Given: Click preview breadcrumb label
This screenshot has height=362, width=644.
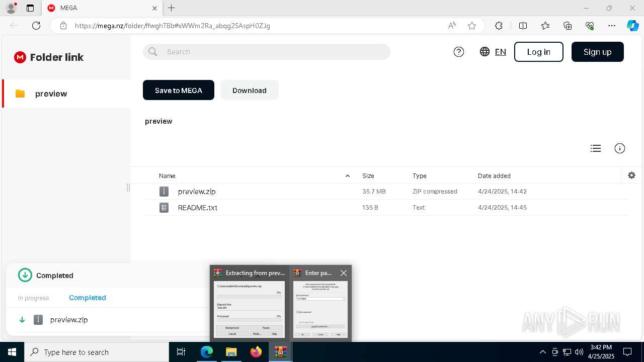Looking at the screenshot, I should pyautogui.click(x=158, y=121).
